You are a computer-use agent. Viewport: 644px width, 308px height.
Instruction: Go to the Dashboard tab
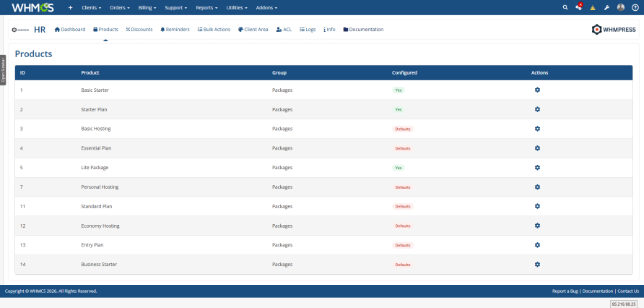point(70,30)
